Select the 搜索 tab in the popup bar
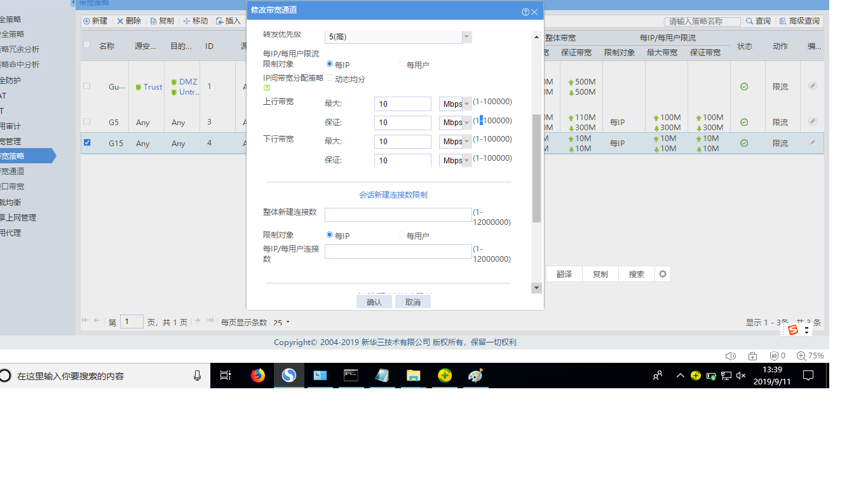Viewport: 868px width, 488px height. [x=637, y=274]
